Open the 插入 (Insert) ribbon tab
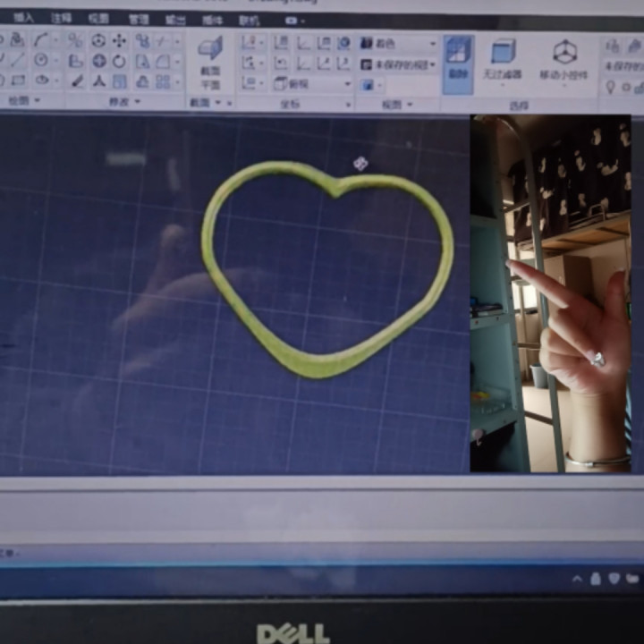The image size is (644, 644). pyautogui.click(x=24, y=18)
